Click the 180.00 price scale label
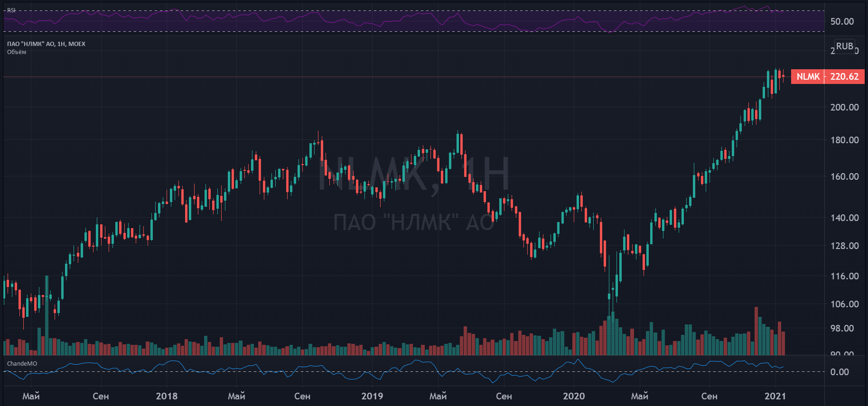Screen dimensions: 868x406 [844, 140]
